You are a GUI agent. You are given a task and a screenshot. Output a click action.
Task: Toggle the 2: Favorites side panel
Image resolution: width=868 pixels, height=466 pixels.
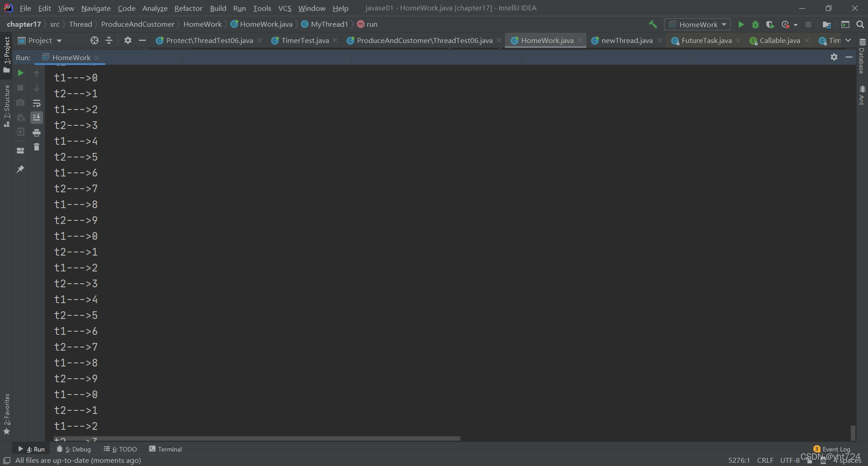tap(6, 414)
